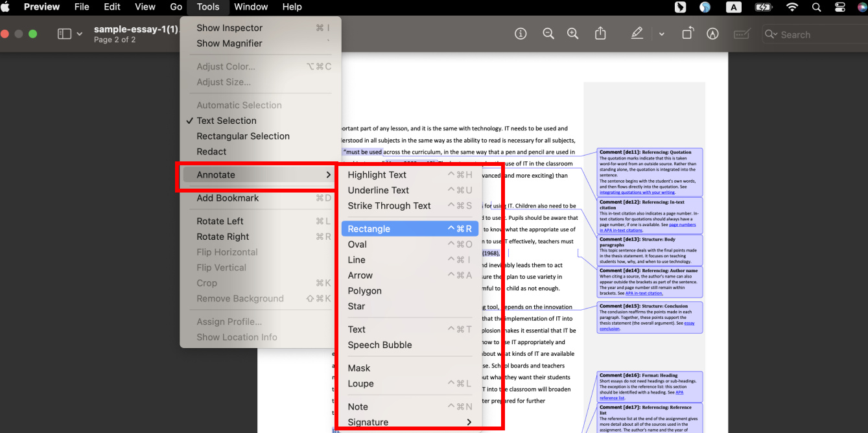Open the sidebar options chevron
Image resolution: width=868 pixels, height=433 pixels.
pyautogui.click(x=80, y=34)
